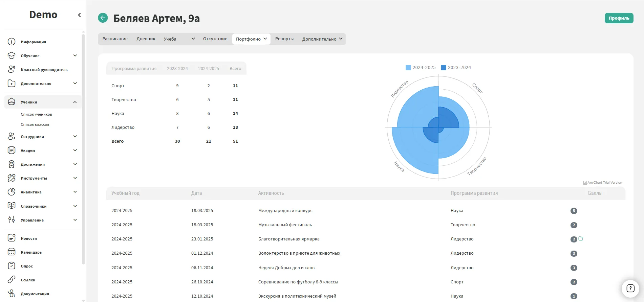Viewport: 644px width, 302px height.
Task: Switch to the Репорты tab
Action: click(x=284, y=39)
